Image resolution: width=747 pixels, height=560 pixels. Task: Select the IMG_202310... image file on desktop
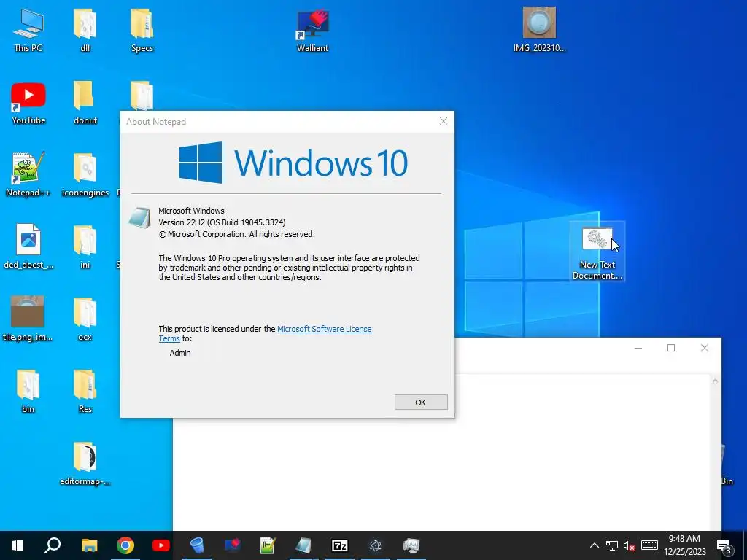539,30
